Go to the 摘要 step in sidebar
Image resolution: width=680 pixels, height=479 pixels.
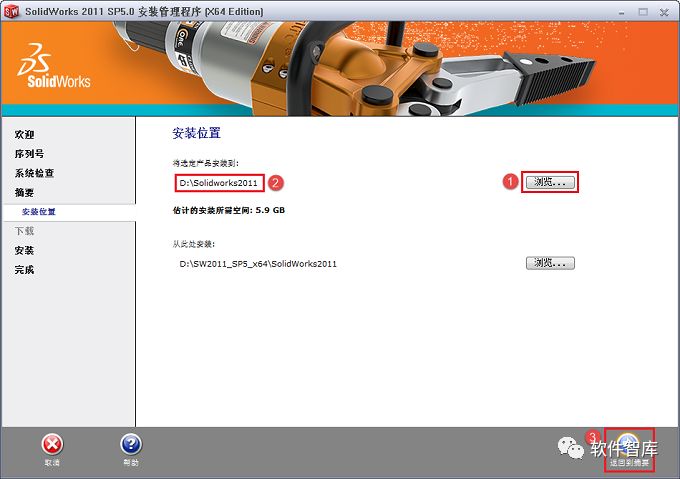(x=24, y=192)
